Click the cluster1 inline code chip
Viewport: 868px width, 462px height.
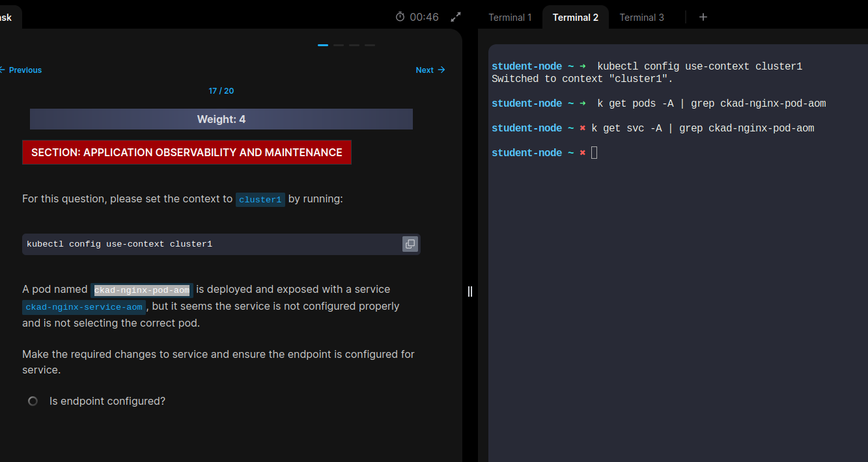click(260, 200)
